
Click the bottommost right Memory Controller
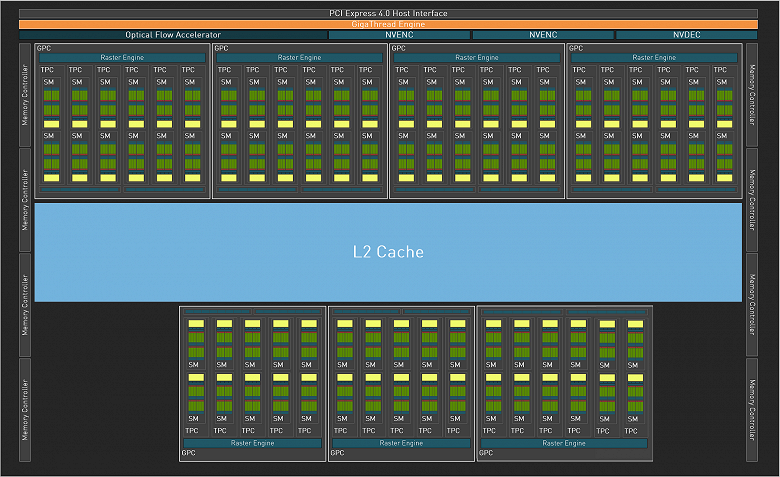(x=752, y=411)
